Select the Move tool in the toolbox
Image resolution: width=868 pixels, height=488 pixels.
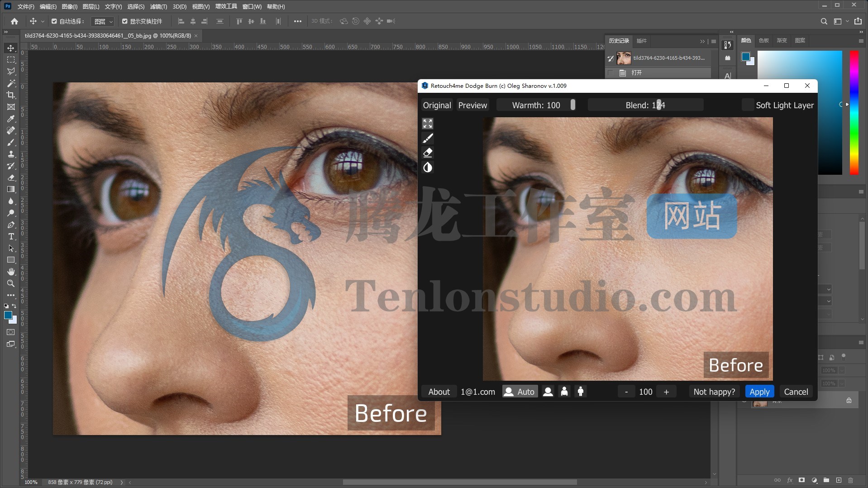pos(11,48)
